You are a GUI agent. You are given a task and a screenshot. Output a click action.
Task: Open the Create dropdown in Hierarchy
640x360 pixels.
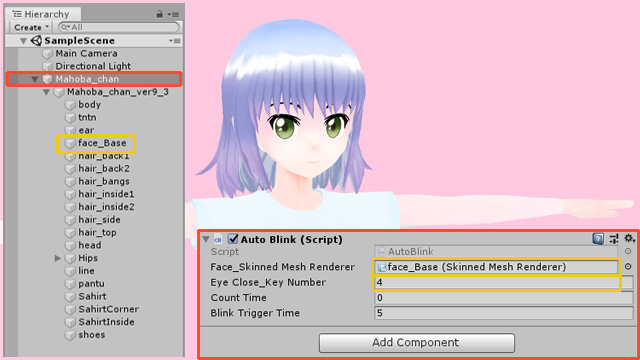[31, 27]
